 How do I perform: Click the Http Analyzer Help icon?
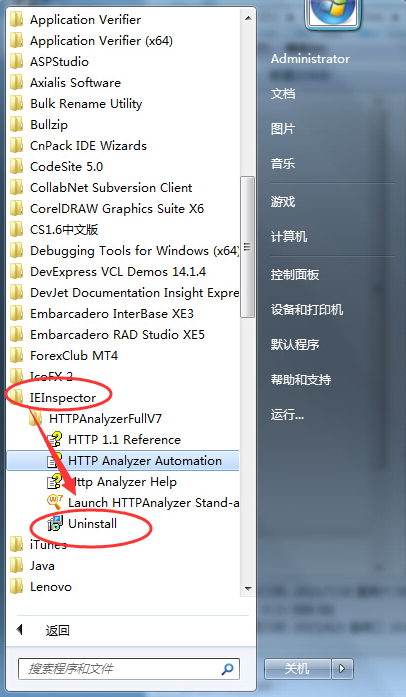55,481
